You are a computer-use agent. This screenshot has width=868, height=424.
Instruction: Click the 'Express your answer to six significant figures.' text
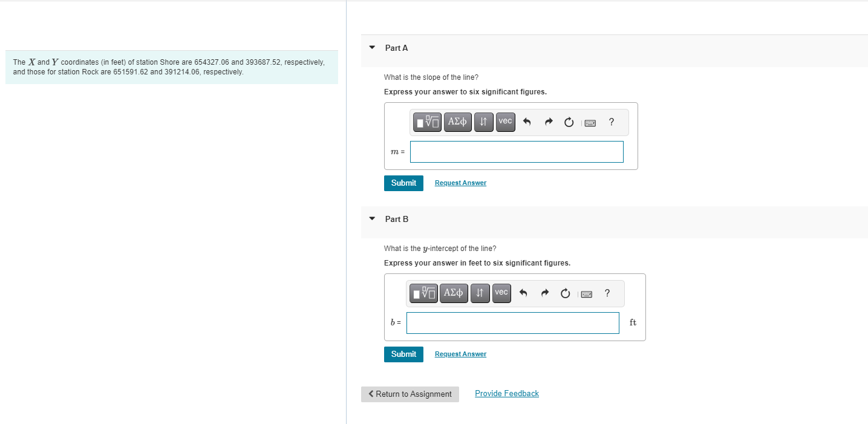coord(465,92)
